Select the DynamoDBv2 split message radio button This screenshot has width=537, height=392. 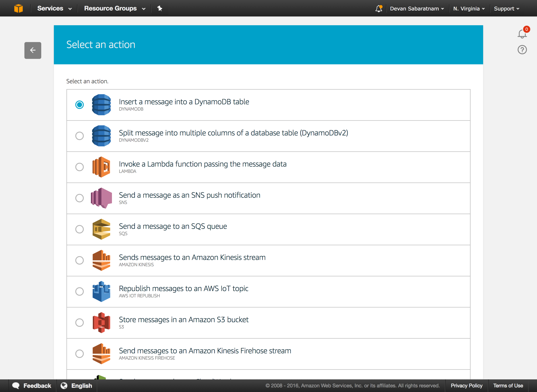tap(79, 136)
